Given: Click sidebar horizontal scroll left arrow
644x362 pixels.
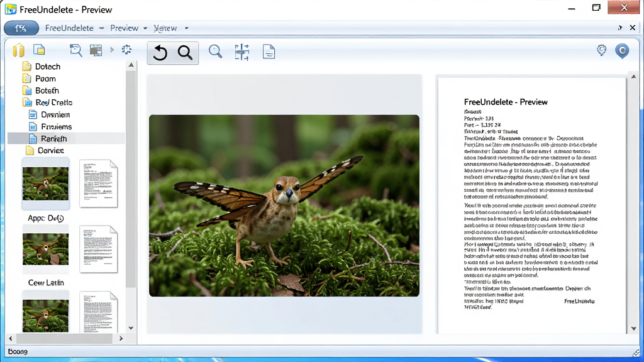Looking at the screenshot, I should (x=11, y=339).
